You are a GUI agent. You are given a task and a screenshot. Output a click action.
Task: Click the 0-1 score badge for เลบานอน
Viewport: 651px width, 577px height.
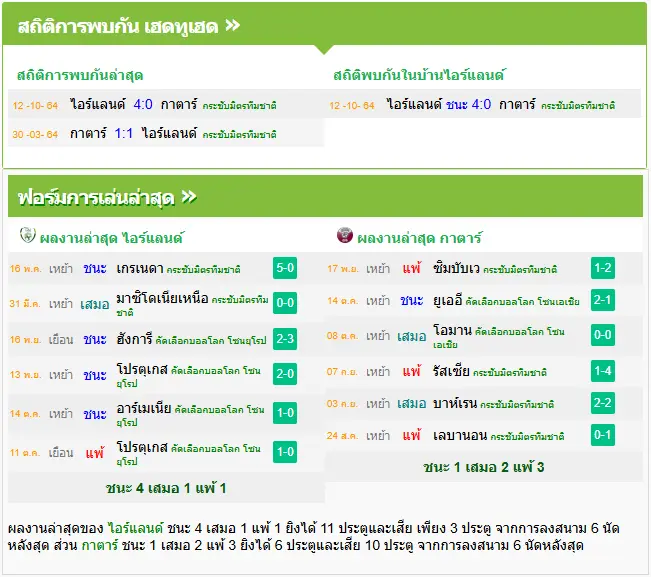603,435
